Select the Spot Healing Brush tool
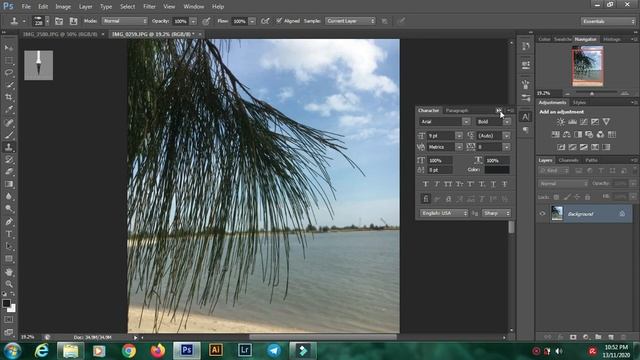 point(9,122)
